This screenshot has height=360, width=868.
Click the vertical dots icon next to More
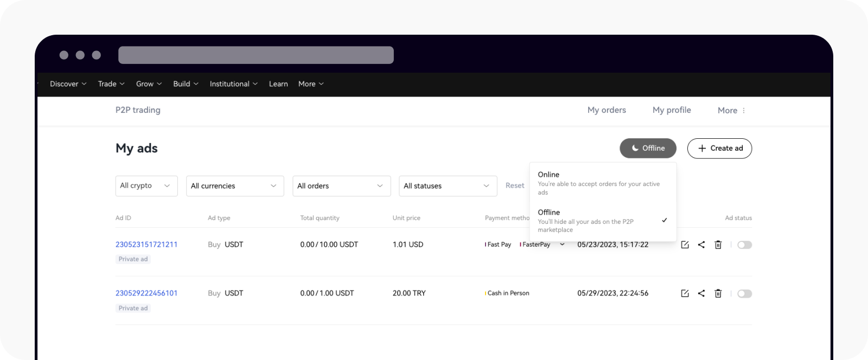pos(744,111)
